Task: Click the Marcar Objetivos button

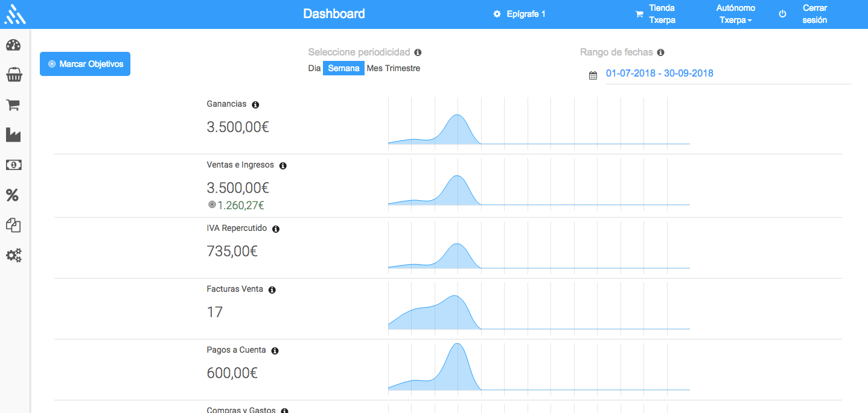Action: coord(85,64)
